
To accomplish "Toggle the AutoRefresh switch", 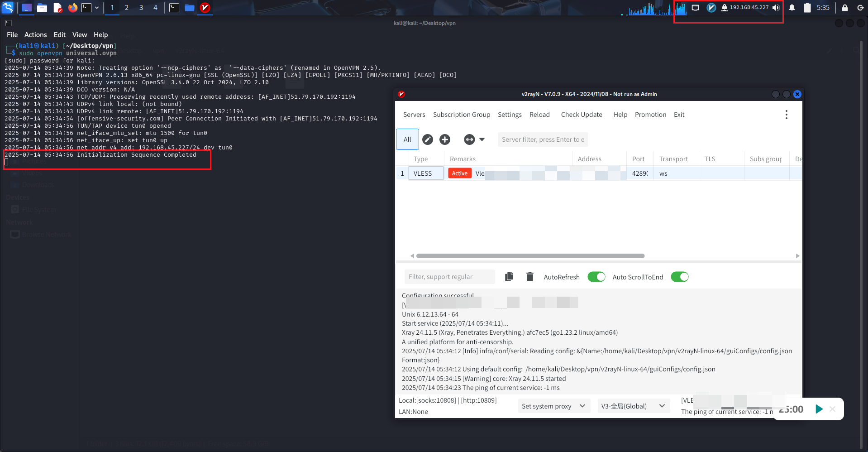I will (x=596, y=277).
